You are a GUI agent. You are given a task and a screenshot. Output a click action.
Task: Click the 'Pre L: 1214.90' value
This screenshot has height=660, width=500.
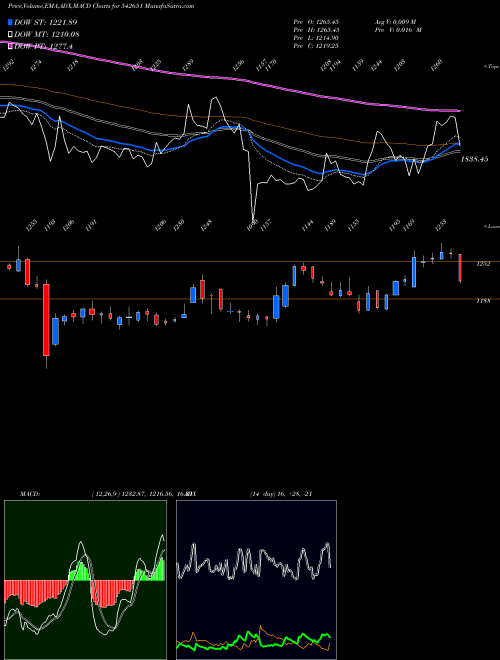pos(316,38)
